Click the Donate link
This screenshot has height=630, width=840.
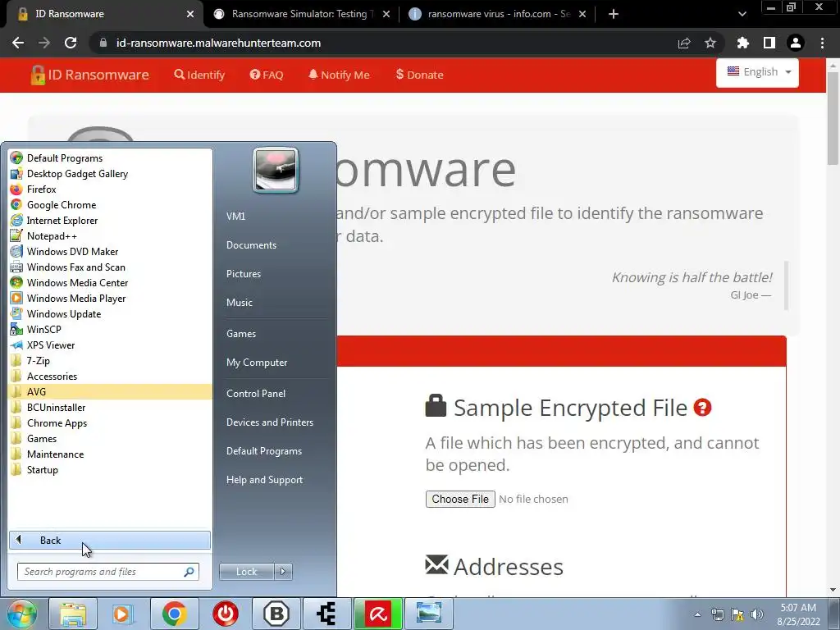click(x=419, y=75)
